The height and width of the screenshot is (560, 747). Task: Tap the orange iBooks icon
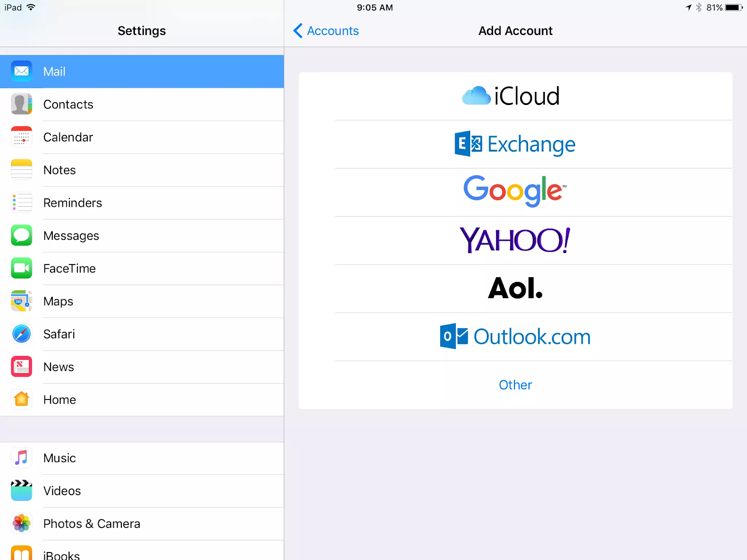(21, 553)
